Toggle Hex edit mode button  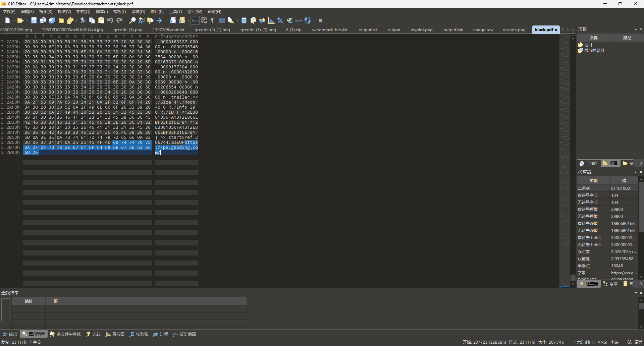[195, 20]
